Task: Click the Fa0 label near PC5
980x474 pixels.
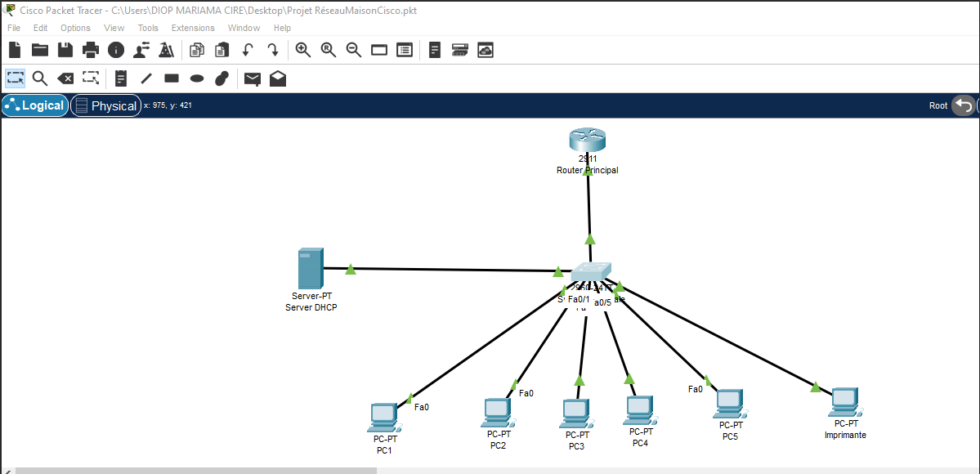Action: [695, 389]
